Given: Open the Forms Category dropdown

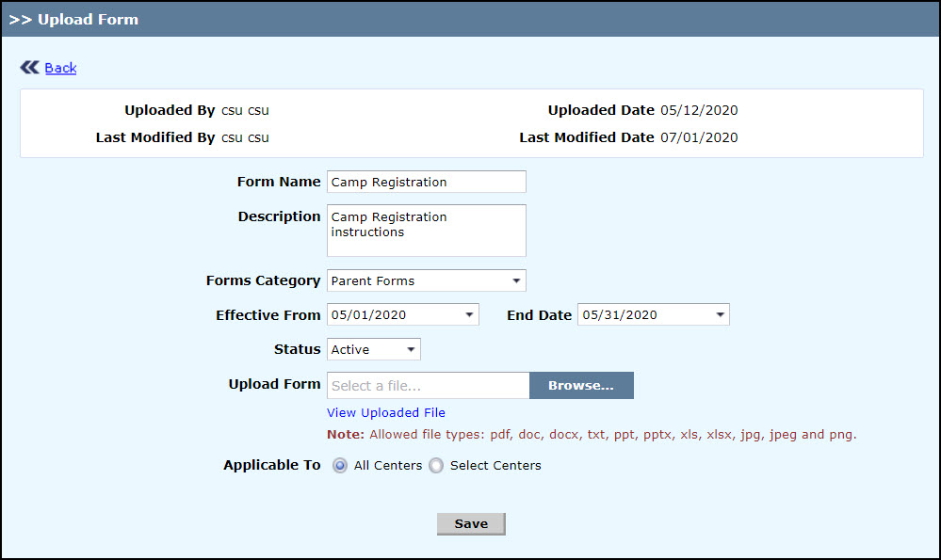Looking at the screenshot, I should [426, 280].
